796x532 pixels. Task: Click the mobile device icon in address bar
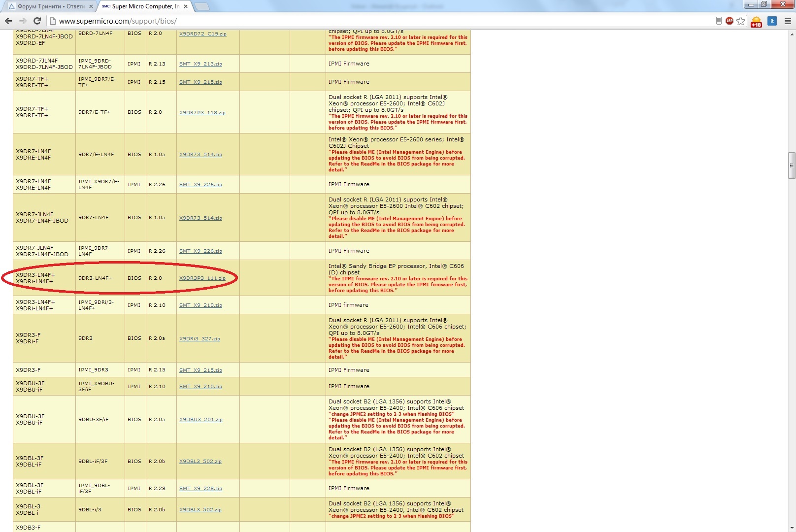(x=719, y=21)
